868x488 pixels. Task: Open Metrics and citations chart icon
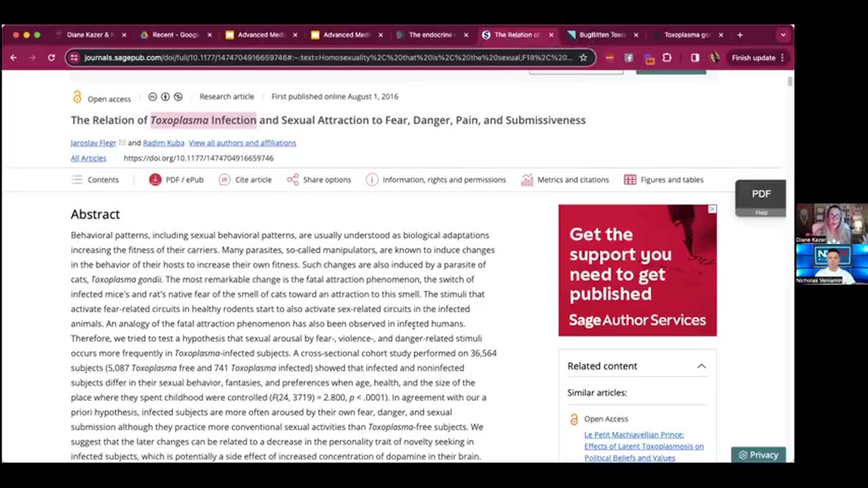(527, 180)
